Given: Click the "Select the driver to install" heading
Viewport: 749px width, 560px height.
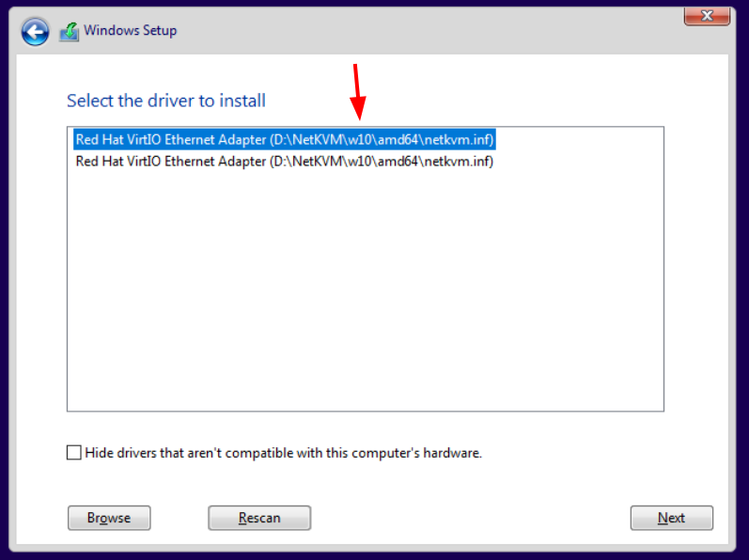Looking at the screenshot, I should click(166, 101).
